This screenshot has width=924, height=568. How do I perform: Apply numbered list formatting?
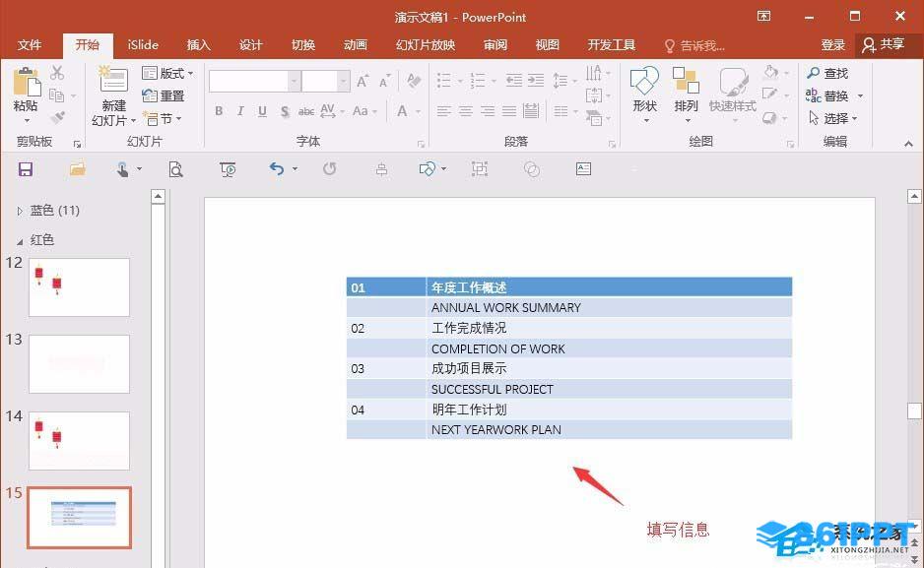(x=478, y=81)
